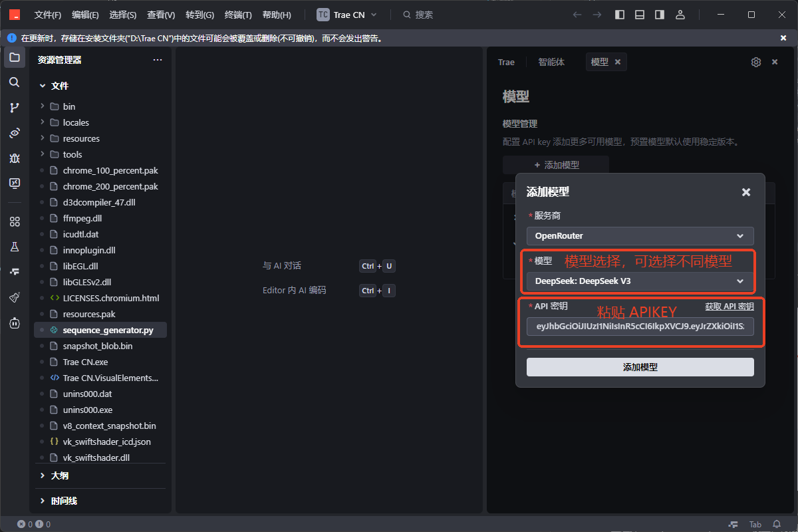
Task: Select the resources.pak file
Action: [100, 314]
